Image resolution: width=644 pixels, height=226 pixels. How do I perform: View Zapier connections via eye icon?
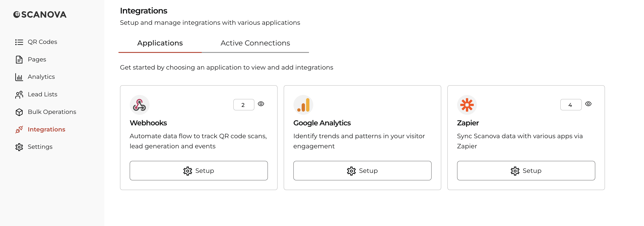[x=588, y=104]
